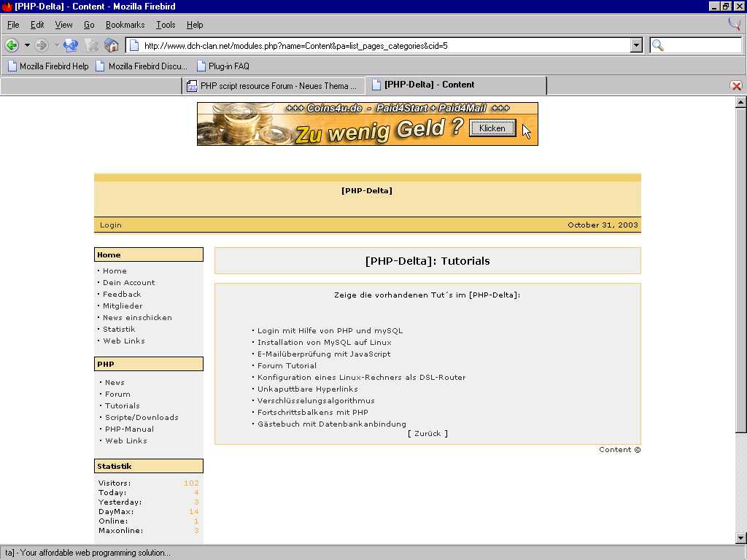Image resolution: width=747 pixels, height=560 pixels.
Task: Click the Forward navigation arrow
Action: click(42, 45)
